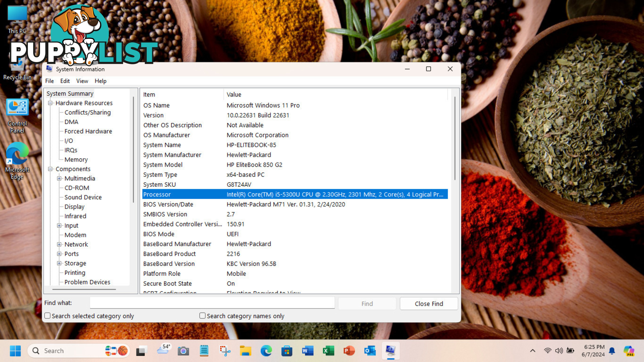Click the Windows Start button
644x362 pixels.
pyautogui.click(x=15, y=351)
